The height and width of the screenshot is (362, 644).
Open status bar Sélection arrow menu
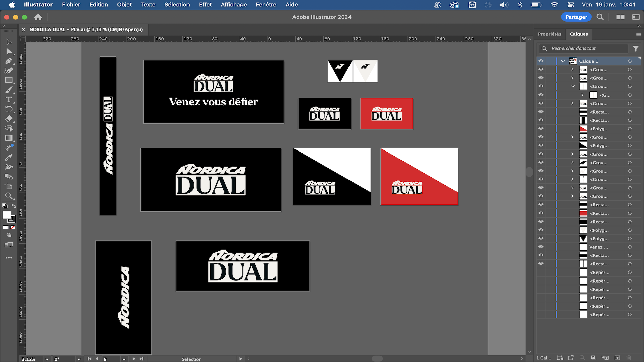pyautogui.click(x=240, y=359)
